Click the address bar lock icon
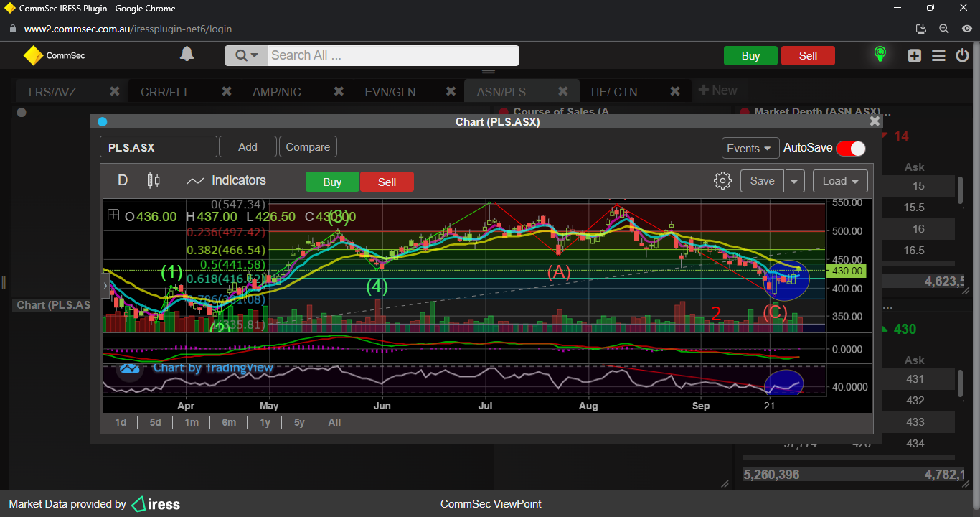This screenshot has width=980, height=517. pyautogui.click(x=12, y=29)
